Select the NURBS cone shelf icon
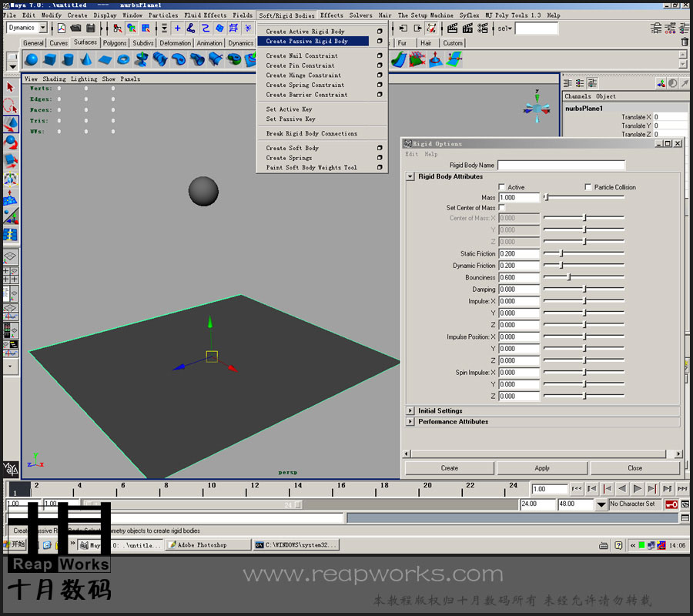Screen dimensions: 693x616 coord(86,59)
